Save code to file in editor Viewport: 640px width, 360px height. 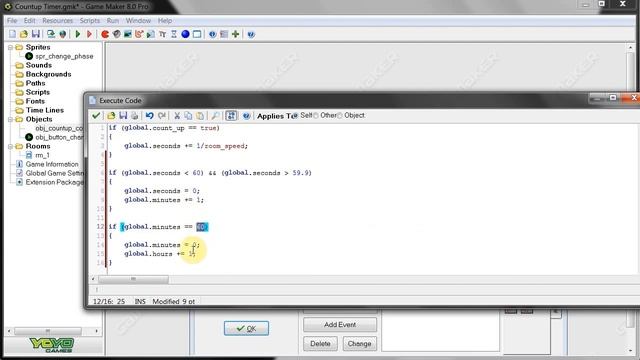click(x=123, y=116)
